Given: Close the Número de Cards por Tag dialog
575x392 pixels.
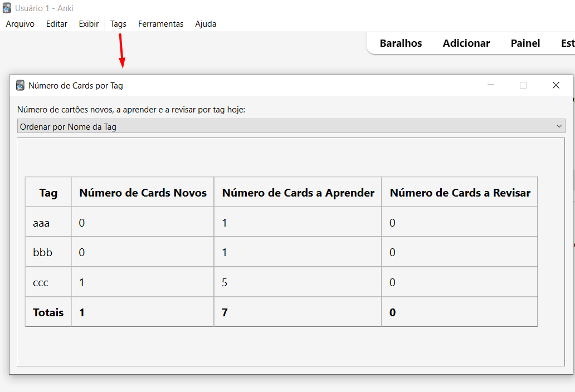Looking at the screenshot, I should point(555,85).
